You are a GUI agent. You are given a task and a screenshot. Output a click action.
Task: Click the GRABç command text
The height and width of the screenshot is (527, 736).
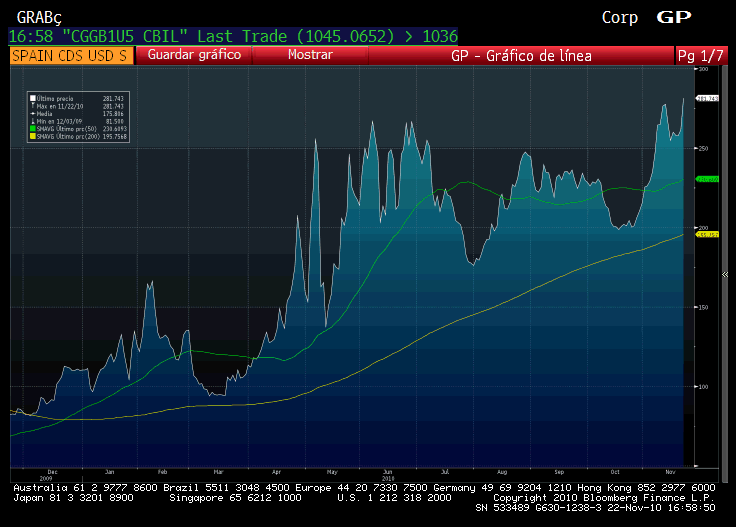(x=39, y=17)
